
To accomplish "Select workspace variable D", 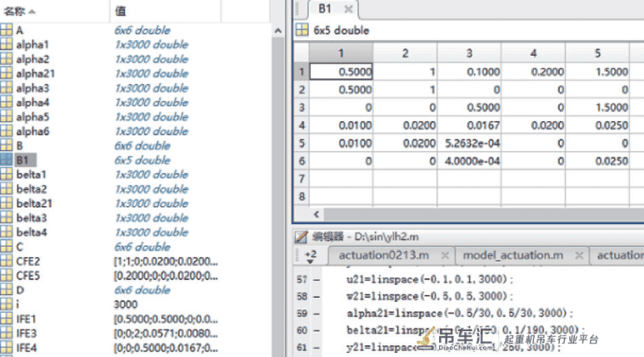I will 20,290.
